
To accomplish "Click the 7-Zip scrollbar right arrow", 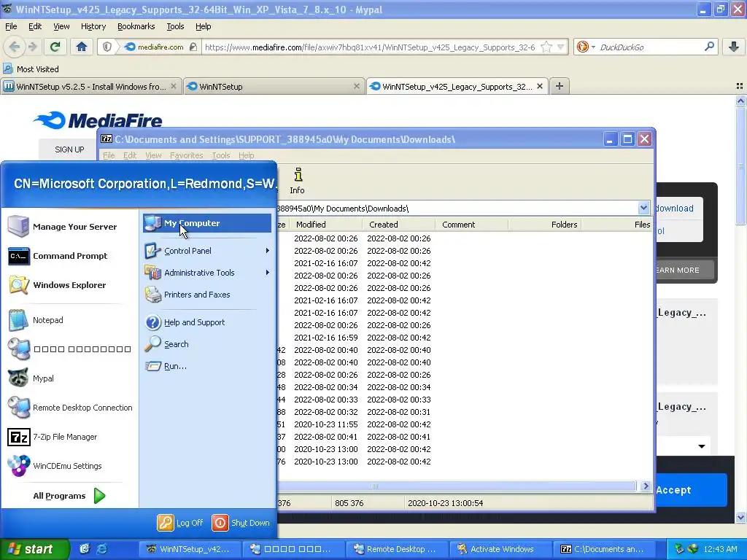I will click(x=646, y=486).
